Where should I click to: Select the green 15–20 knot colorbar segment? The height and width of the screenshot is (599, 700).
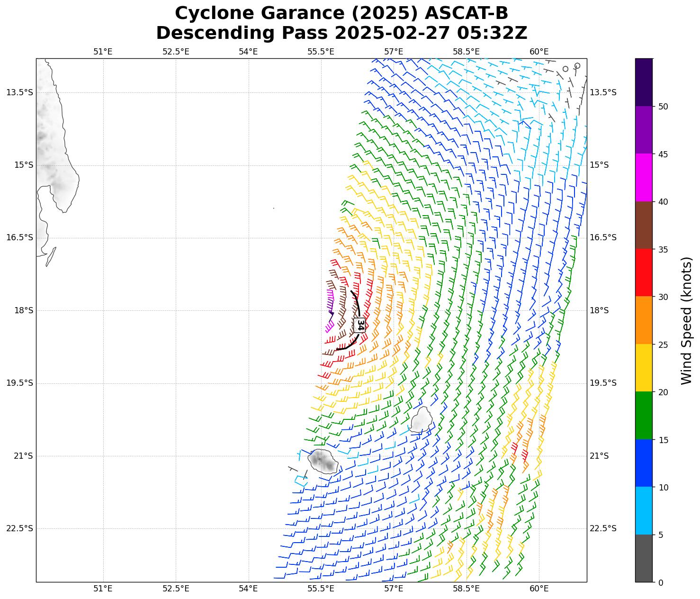coord(644,416)
